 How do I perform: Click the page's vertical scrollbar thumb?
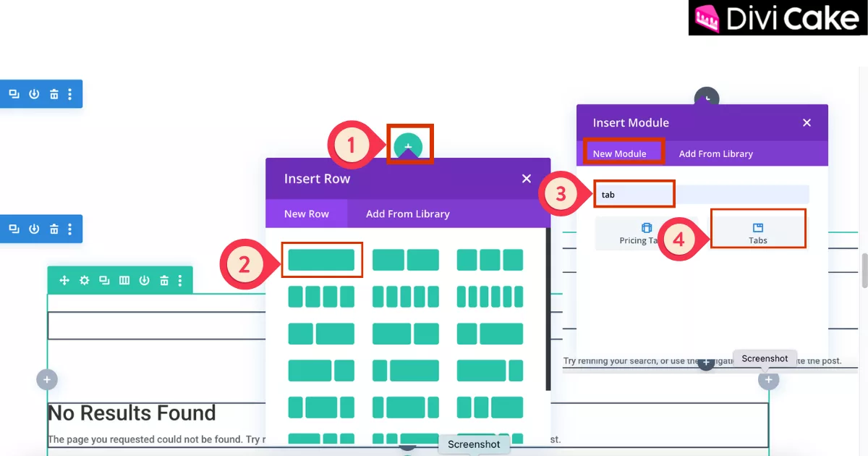[863, 271]
